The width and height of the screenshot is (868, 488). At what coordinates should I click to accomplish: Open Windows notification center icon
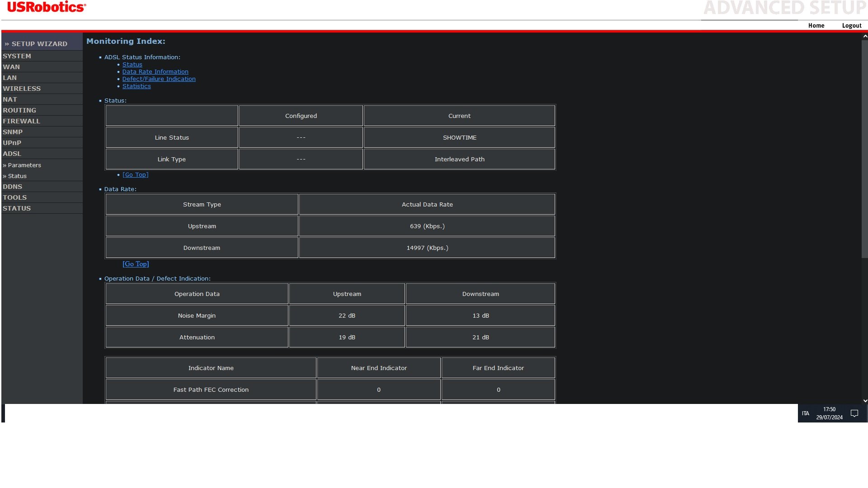click(x=854, y=413)
